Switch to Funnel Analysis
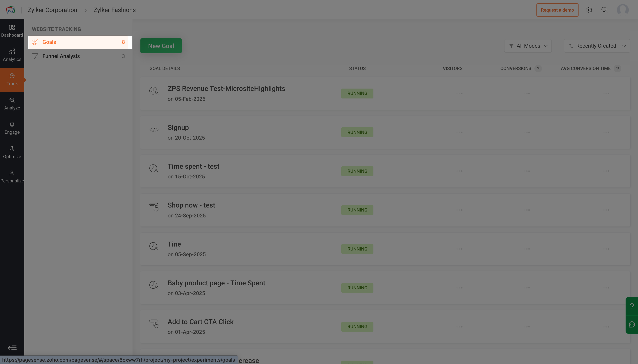This screenshot has height=364, width=638. (61, 56)
